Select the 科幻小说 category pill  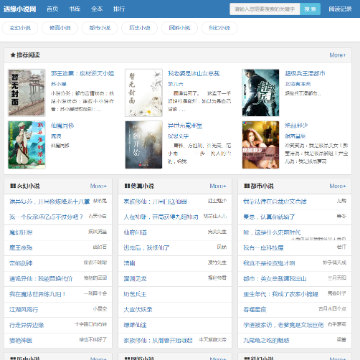219,28
